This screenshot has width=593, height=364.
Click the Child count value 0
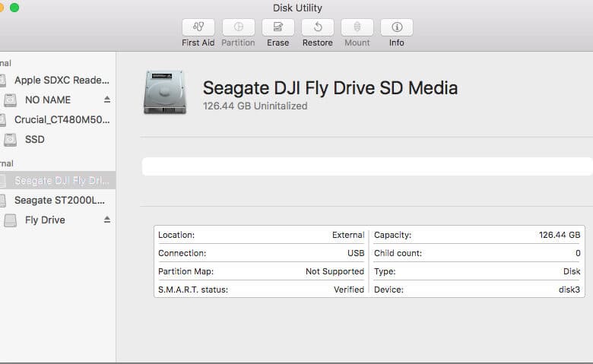pyautogui.click(x=578, y=253)
